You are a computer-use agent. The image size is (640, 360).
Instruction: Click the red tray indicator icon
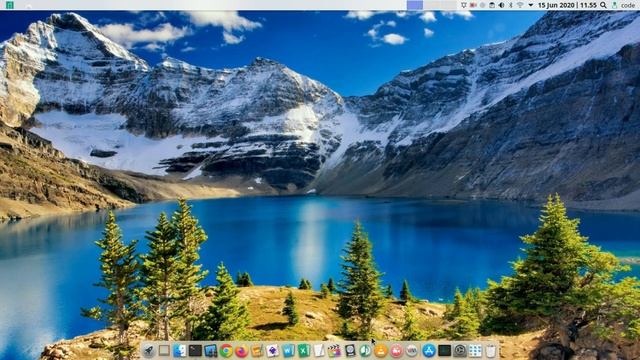[473, 5]
